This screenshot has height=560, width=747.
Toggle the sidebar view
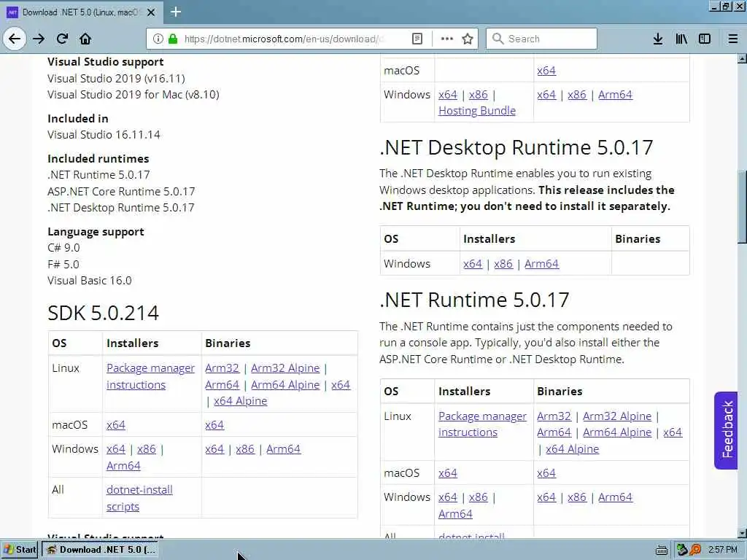(x=705, y=39)
